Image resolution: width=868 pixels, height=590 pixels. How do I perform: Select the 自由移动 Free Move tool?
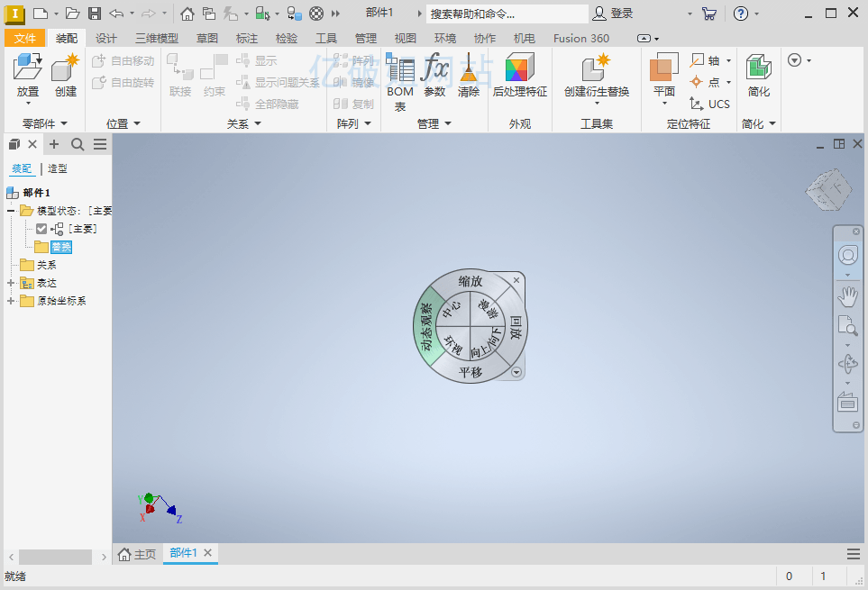[133, 60]
